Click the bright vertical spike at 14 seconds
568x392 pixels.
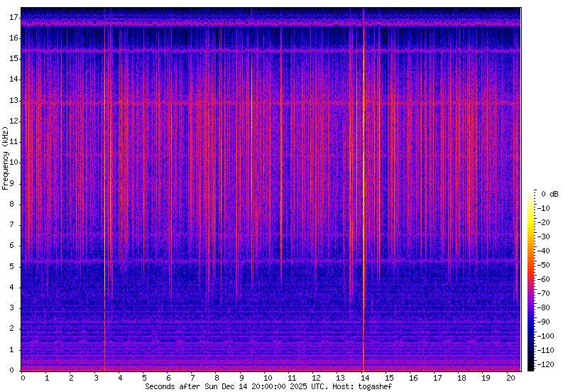(364, 213)
